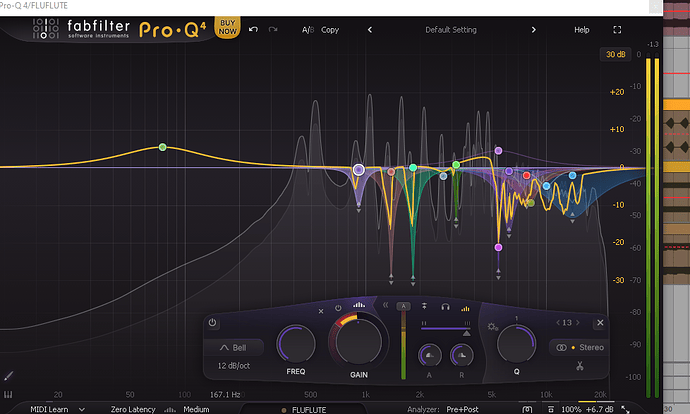Viewport: 690px width, 414px height.
Task: Click the +6.7 dB output gain value
Action: pos(599,409)
